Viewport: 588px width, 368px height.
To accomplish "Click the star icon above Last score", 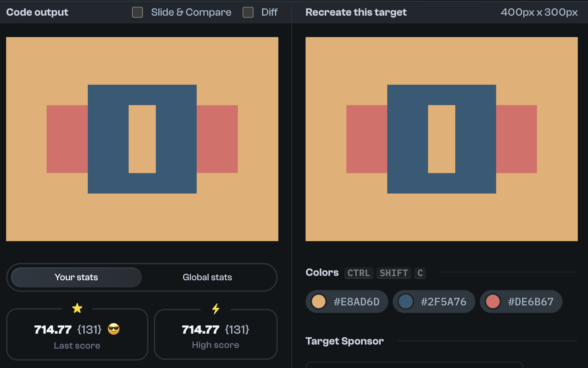I will (77, 308).
